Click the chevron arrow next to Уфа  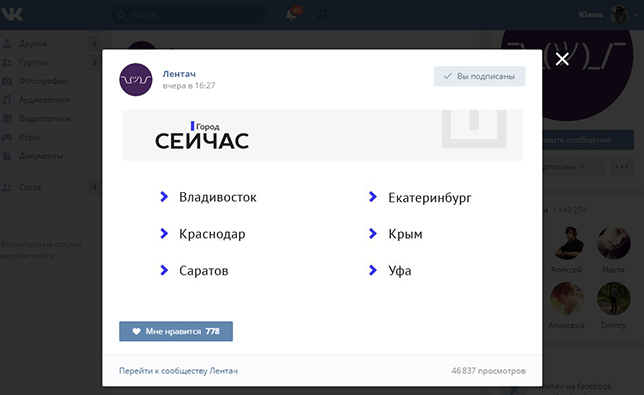(373, 270)
